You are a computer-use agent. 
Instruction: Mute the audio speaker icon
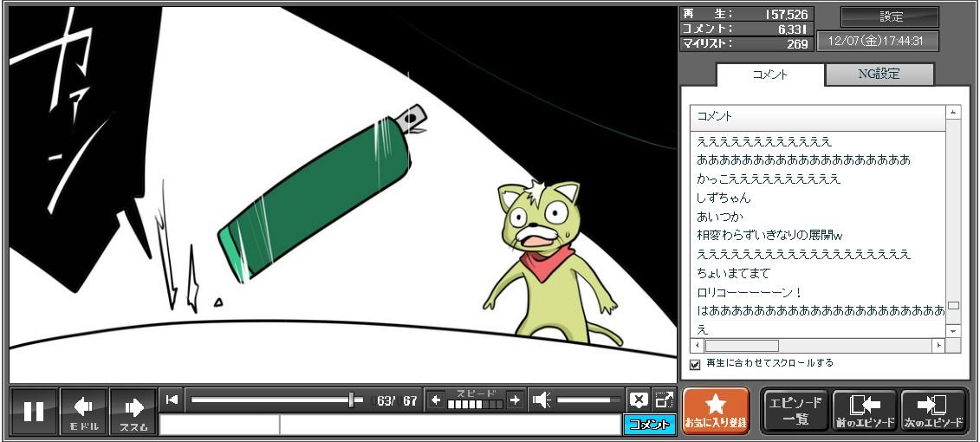542,400
